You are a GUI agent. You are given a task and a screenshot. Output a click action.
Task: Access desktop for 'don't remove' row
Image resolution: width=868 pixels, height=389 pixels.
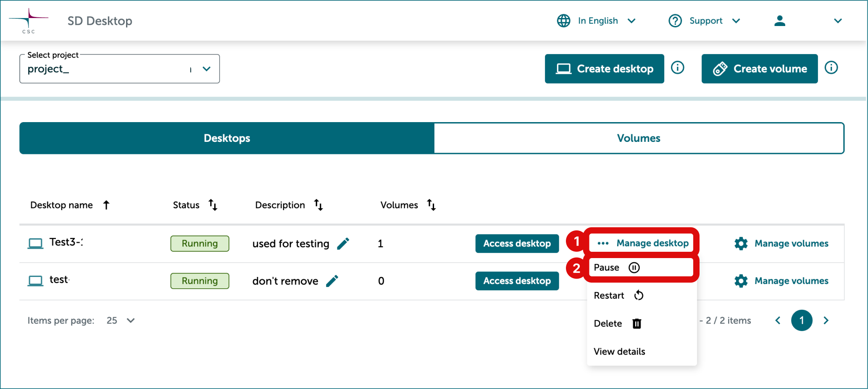[x=517, y=281]
